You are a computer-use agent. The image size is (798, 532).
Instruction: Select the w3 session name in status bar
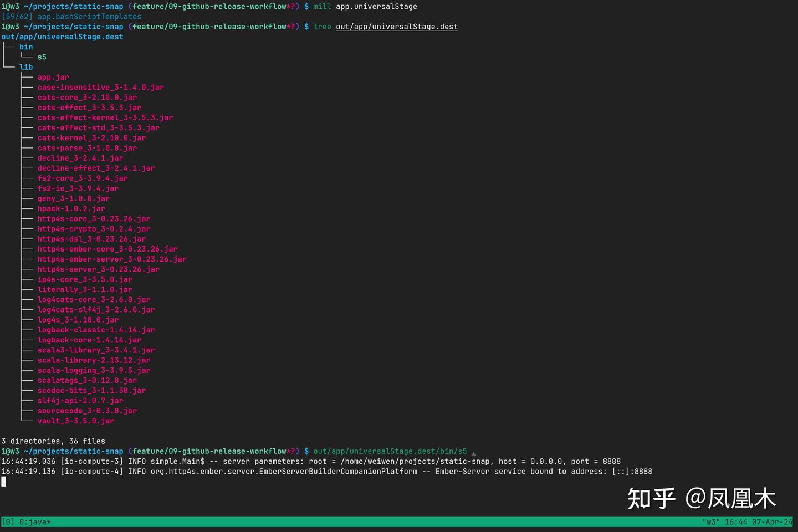pyautogui.click(x=711, y=521)
